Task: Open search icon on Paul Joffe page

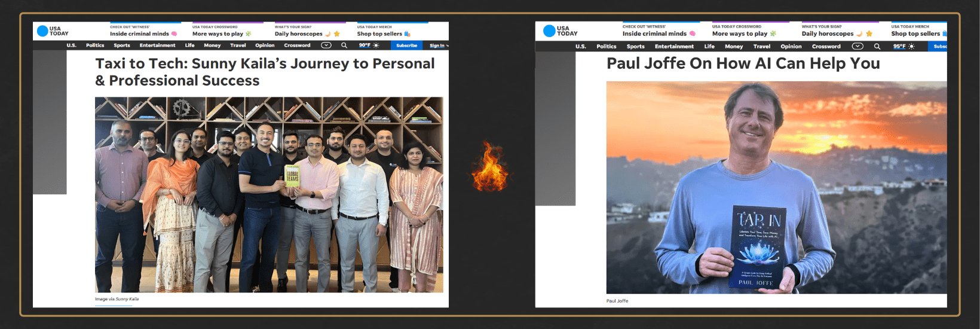Action: tap(877, 46)
